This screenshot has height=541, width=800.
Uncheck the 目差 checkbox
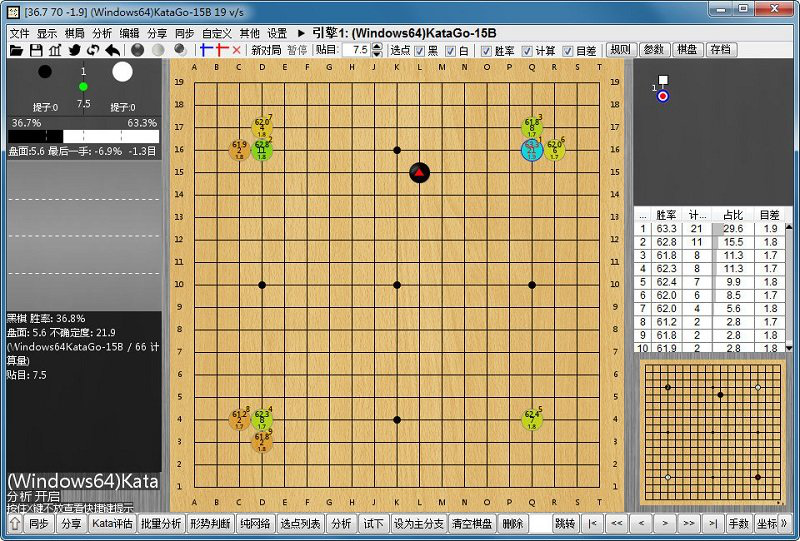(566, 51)
